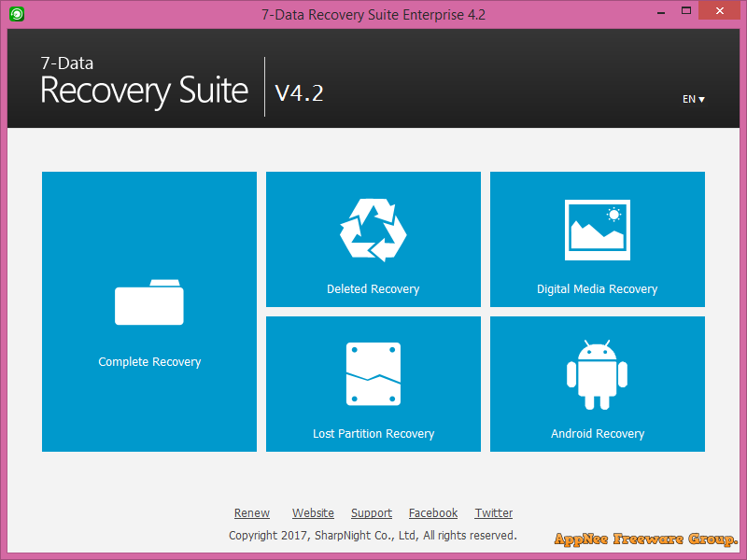Open the Support link

tap(372, 513)
